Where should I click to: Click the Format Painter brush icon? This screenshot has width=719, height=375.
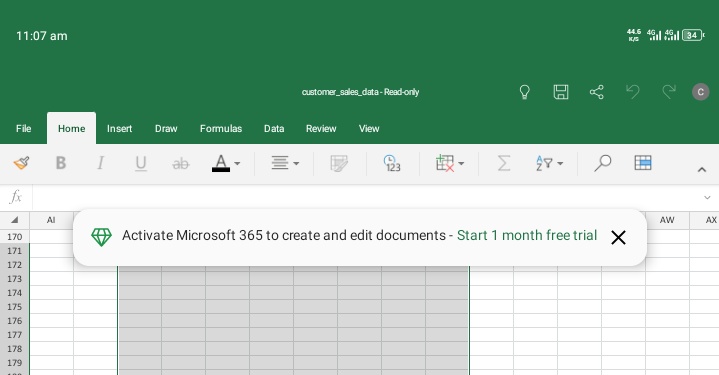(22, 163)
